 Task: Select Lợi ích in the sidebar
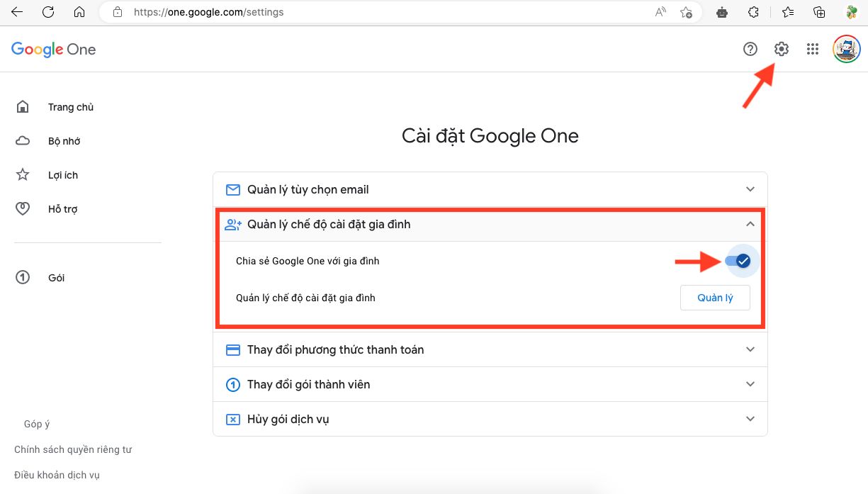click(62, 175)
